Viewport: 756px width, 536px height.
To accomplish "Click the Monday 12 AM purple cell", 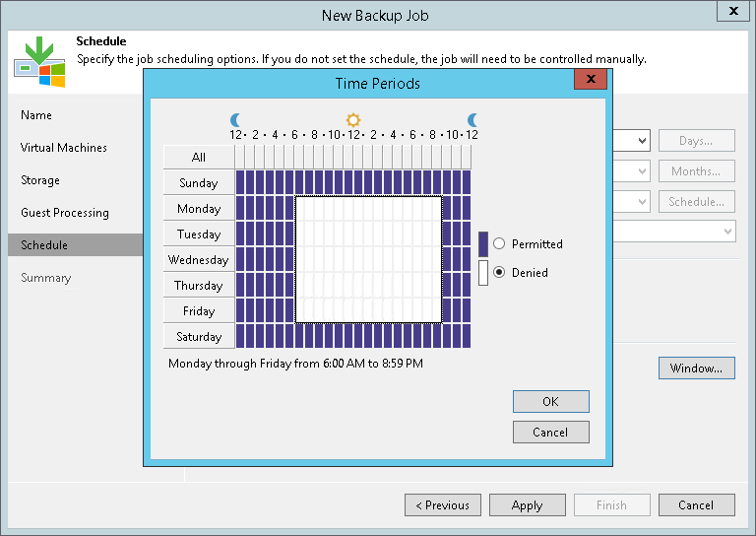I will 240,209.
